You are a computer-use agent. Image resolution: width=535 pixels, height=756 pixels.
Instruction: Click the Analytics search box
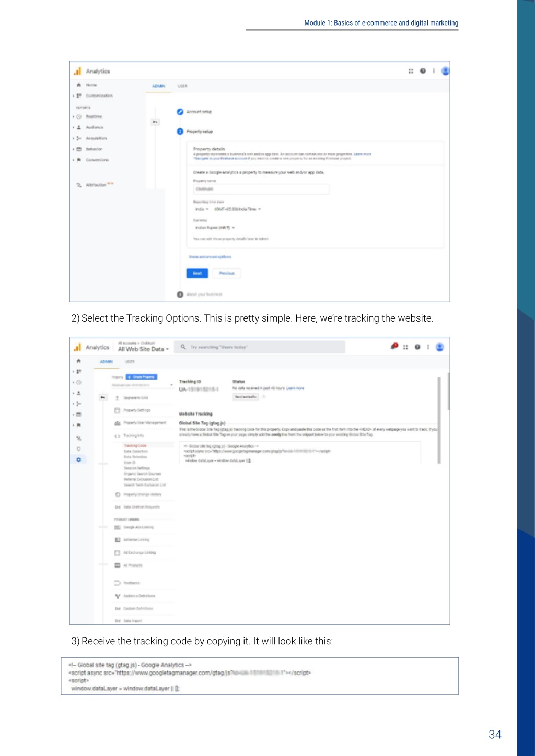click(260, 347)
